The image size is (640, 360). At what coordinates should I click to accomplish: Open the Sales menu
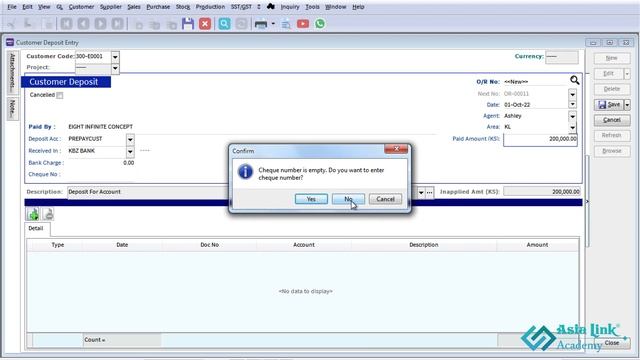point(134,7)
